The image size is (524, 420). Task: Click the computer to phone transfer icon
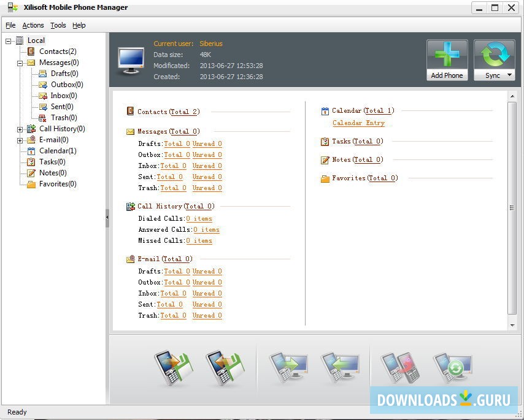click(340, 367)
